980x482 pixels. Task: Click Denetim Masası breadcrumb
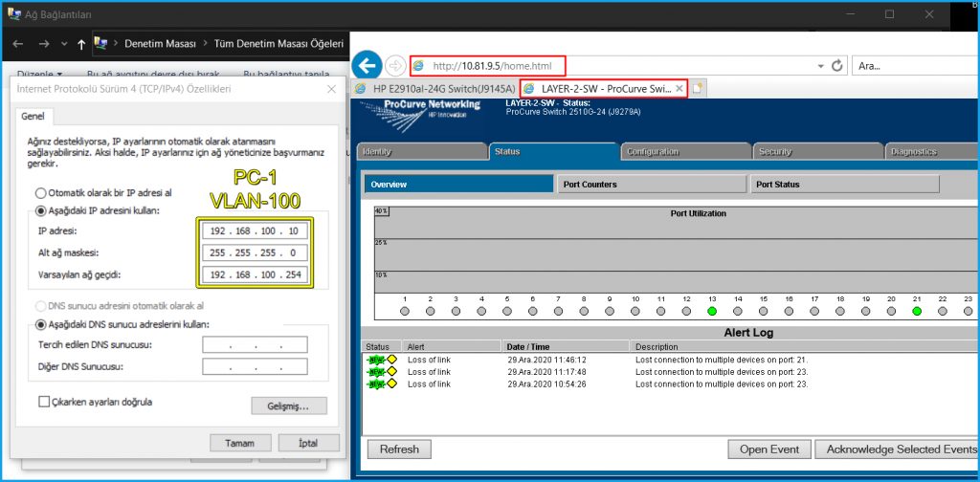[160, 44]
